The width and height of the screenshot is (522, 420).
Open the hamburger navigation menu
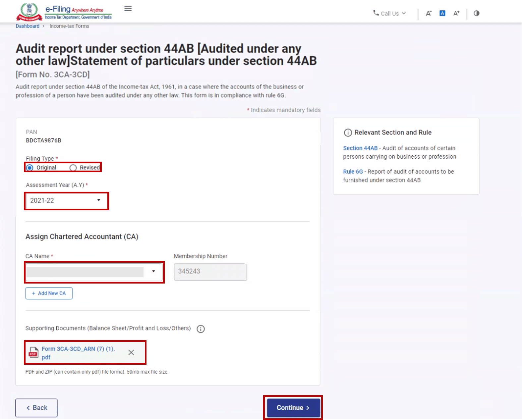[128, 9]
